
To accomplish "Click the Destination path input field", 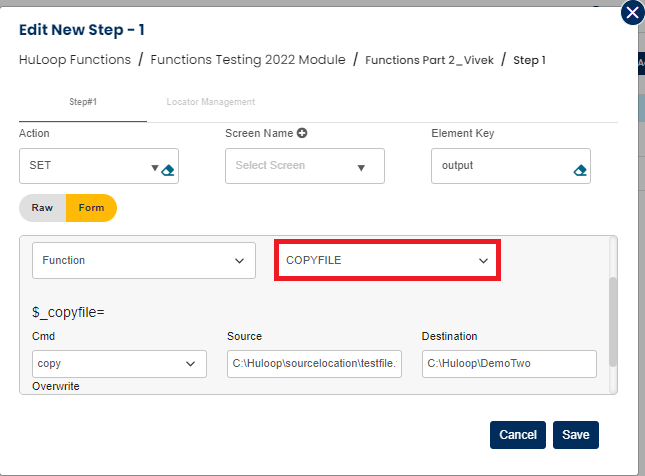I will (x=508, y=364).
